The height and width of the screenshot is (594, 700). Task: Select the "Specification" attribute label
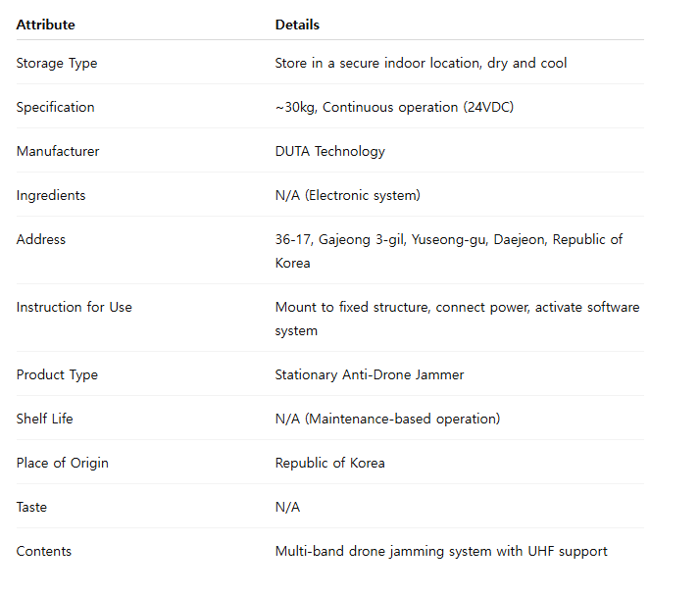pos(56,108)
